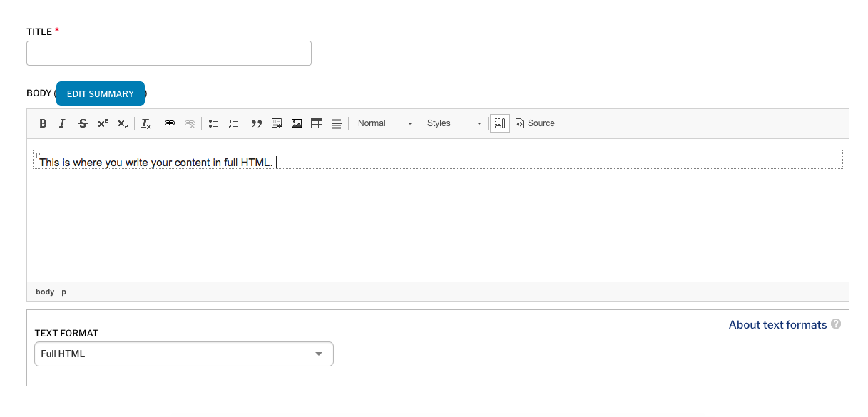Apply strikethrough formatting

click(x=83, y=123)
